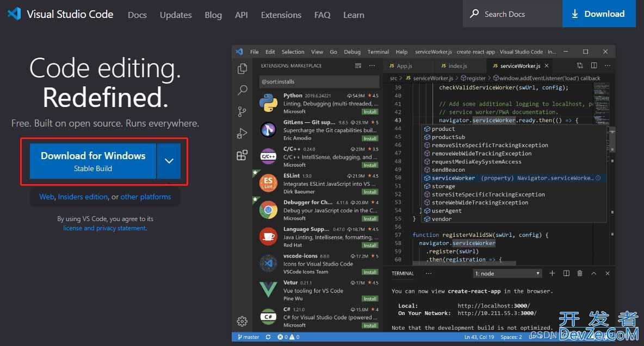
Task: Open the Extensions icon in activity bar
Action: (243, 155)
